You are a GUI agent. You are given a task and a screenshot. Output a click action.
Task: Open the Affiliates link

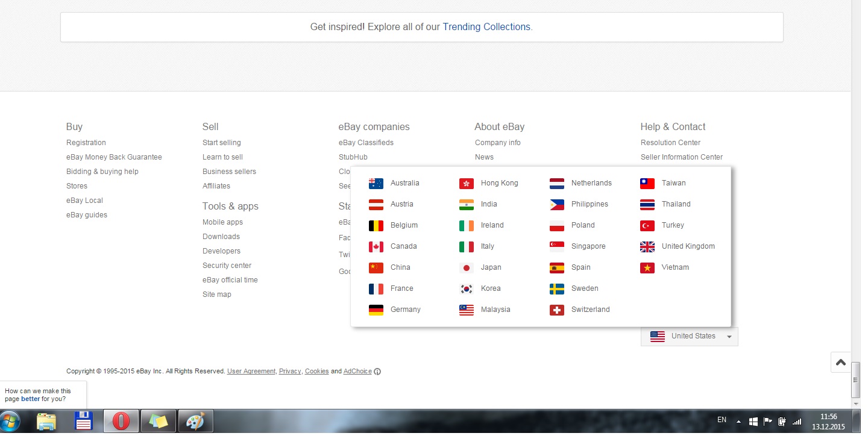pyautogui.click(x=216, y=186)
